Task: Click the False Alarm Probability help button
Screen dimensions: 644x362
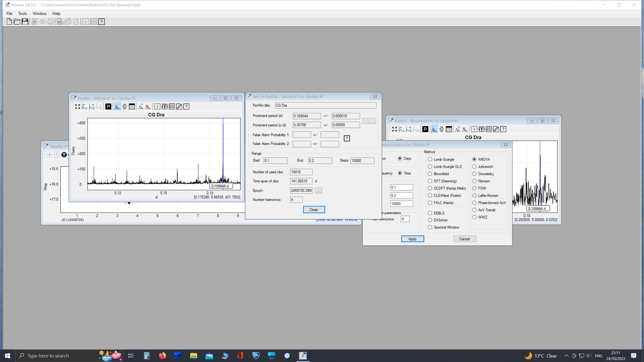Action: coord(347,139)
